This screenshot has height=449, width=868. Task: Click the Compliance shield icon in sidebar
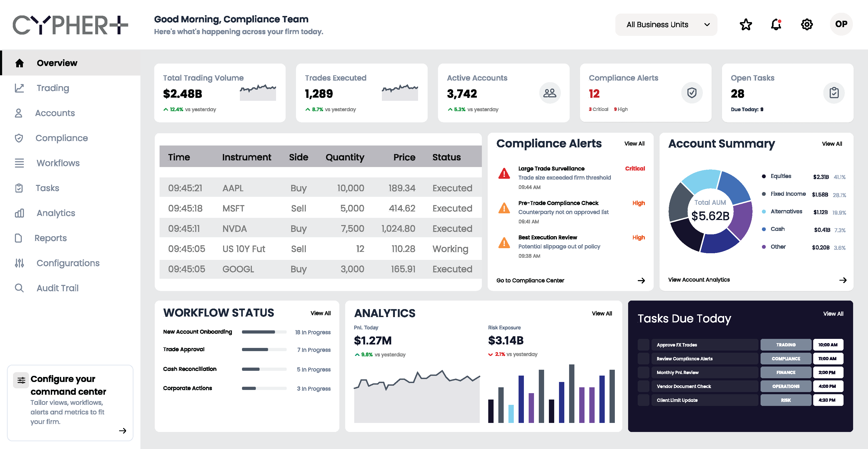[x=19, y=138]
